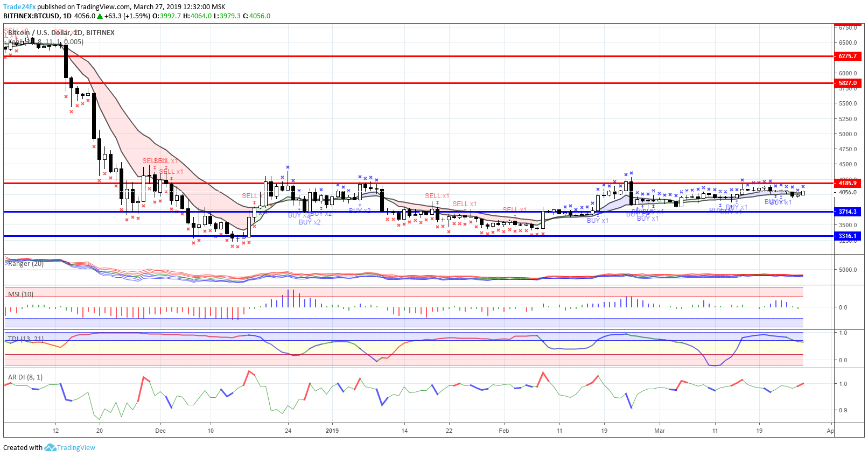The height and width of the screenshot is (457, 868).
Task: Click the 4750.0 price axis value
Action: (x=848, y=149)
